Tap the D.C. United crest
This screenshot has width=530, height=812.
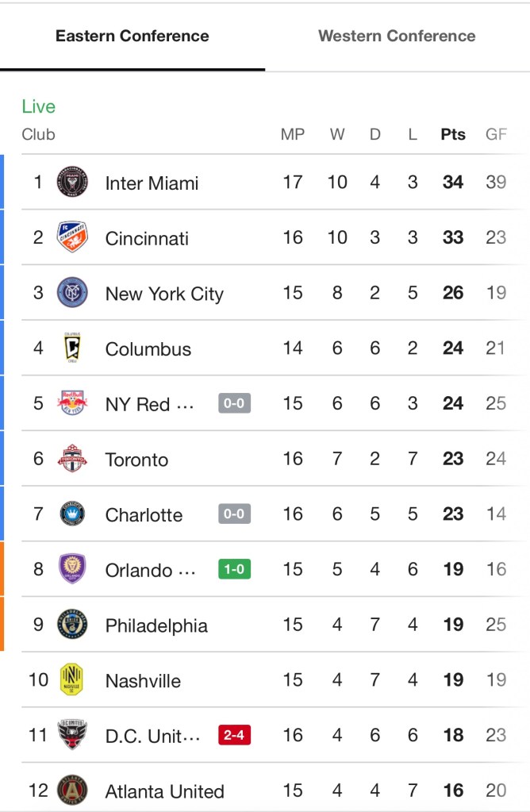[x=72, y=735]
